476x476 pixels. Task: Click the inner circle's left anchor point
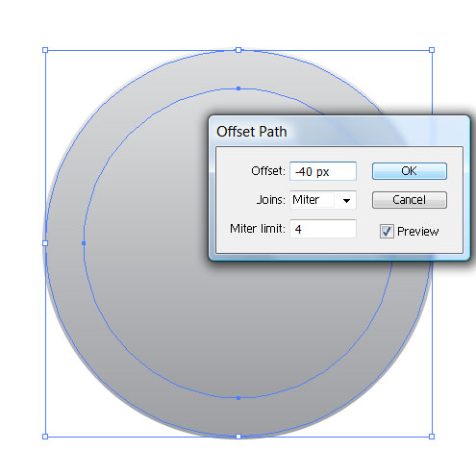pyautogui.click(x=84, y=243)
